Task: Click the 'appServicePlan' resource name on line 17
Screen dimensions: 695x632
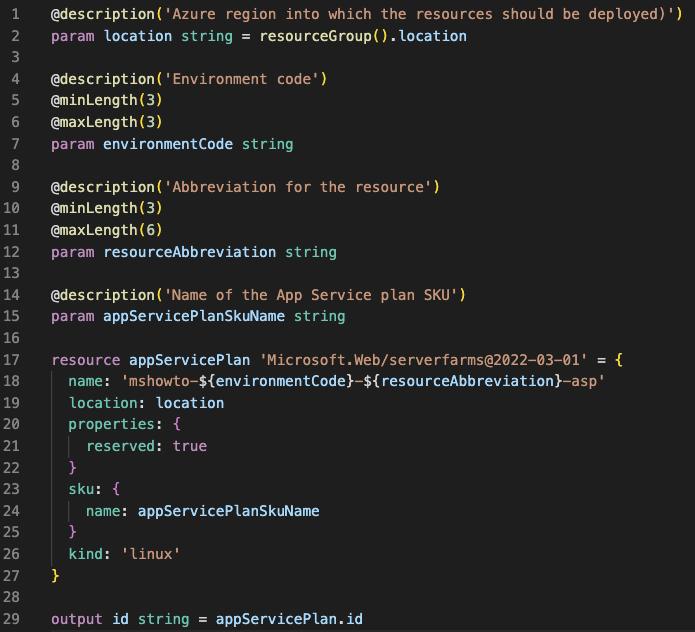Action: 189,359
